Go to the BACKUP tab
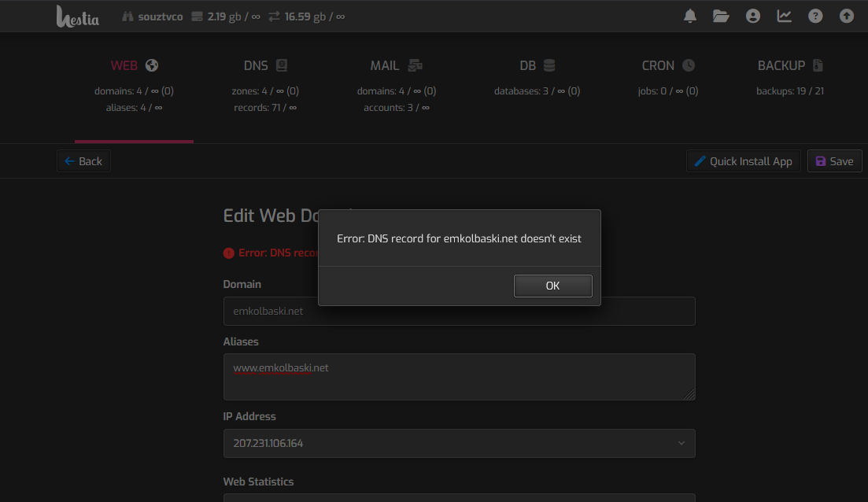The image size is (868, 502). pyautogui.click(x=789, y=66)
